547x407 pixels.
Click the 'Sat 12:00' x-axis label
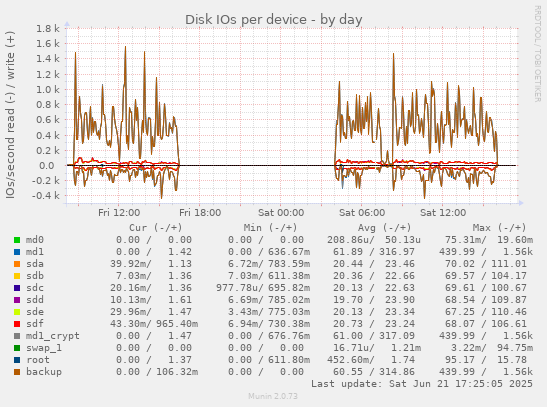pos(443,213)
